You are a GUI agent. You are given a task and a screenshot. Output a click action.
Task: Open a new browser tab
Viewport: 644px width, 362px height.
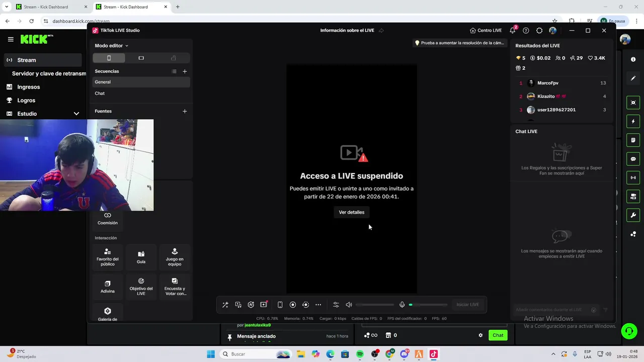[178, 7]
